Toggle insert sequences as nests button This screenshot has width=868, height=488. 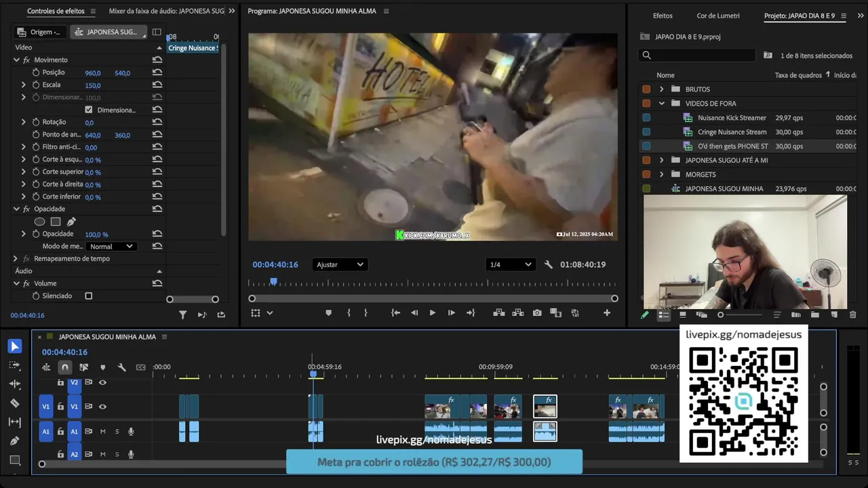(x=46, y=367)
